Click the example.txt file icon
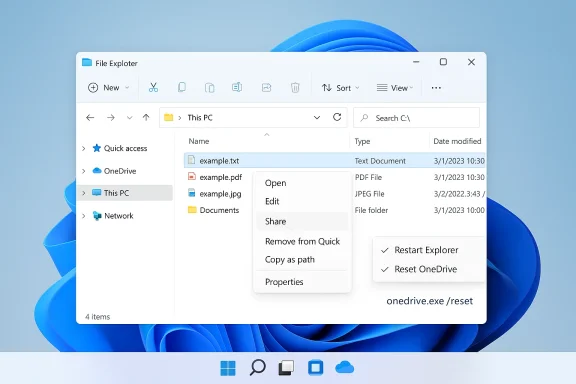This screenshot has width=576, height=384. click(x=191, y=160)
